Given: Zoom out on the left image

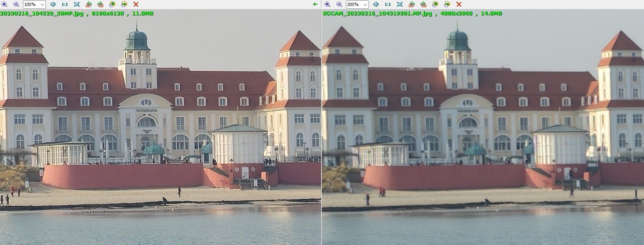Looking at the screenshot, I should pyautogui.click(x=16, y=4).
